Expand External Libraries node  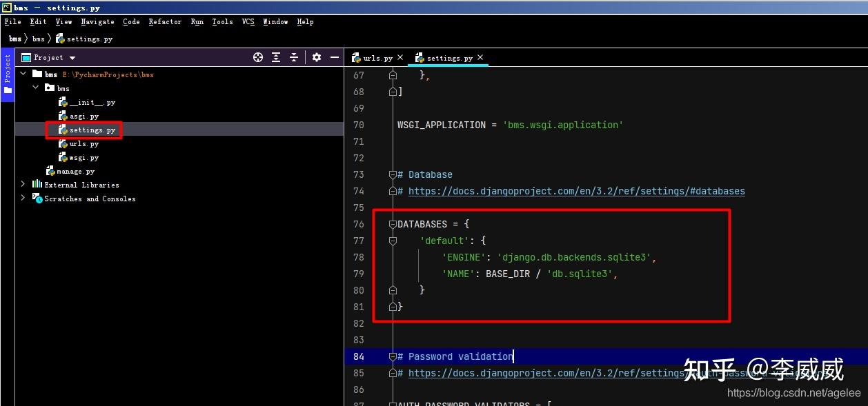click(x=23, y=184)
